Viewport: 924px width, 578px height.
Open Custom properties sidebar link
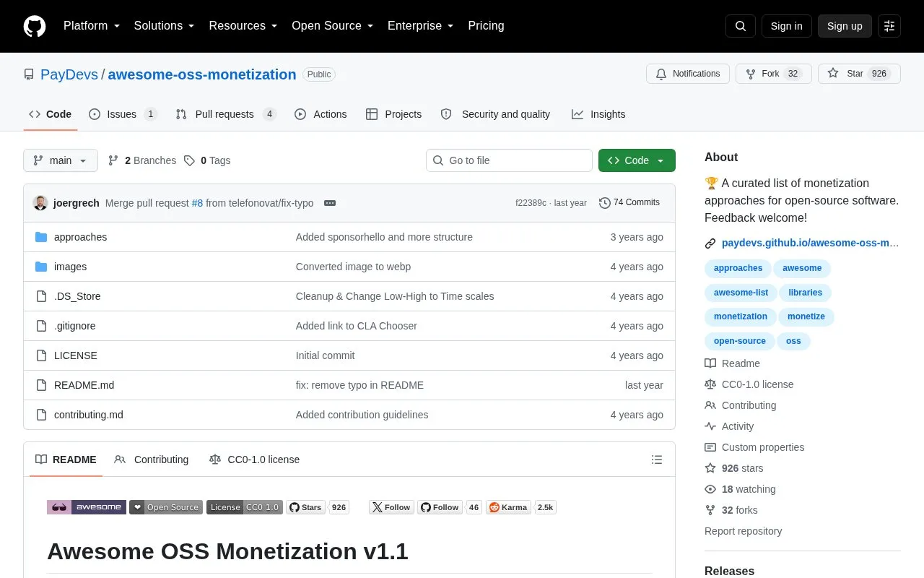pyautogui.click(x=755, y=447)
